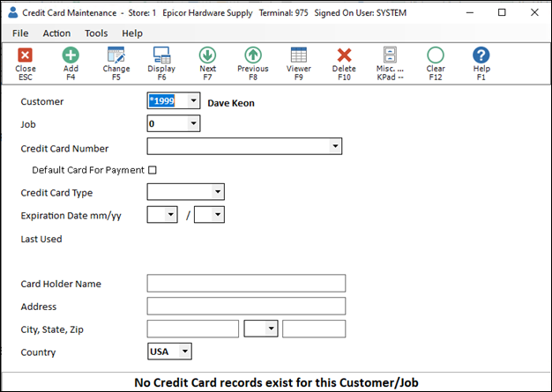Open Help F1 question mark icon
552x392 pixels.
pyautogui.click(x=481, y=55)
